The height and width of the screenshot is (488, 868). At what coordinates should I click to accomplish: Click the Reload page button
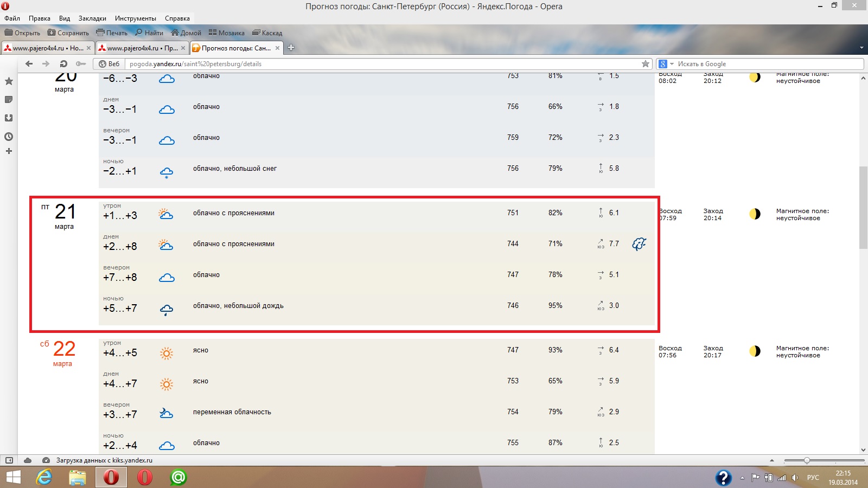[63, 63]
